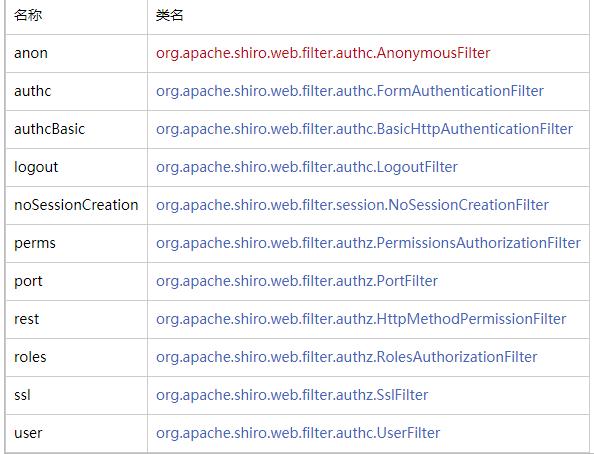Screen dimensions: 594x454
Task: Click the PermissionsAuthorizationFilter class link
Action: pos(368,243)
